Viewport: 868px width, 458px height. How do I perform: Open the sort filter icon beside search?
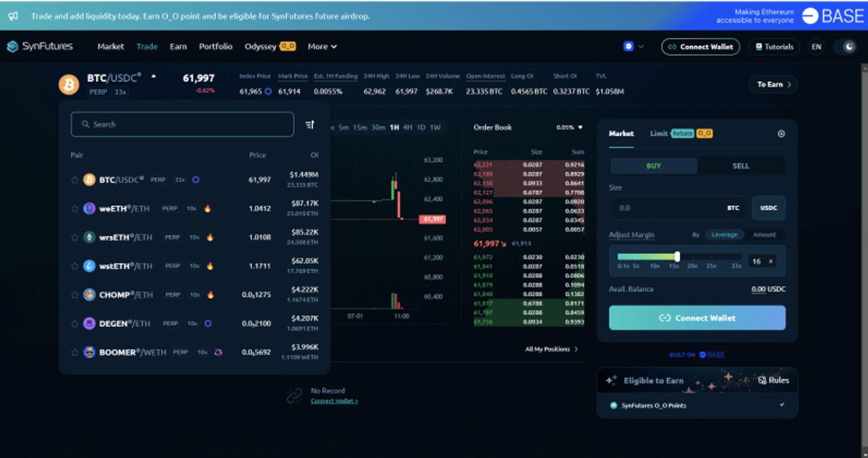point(310,125)
